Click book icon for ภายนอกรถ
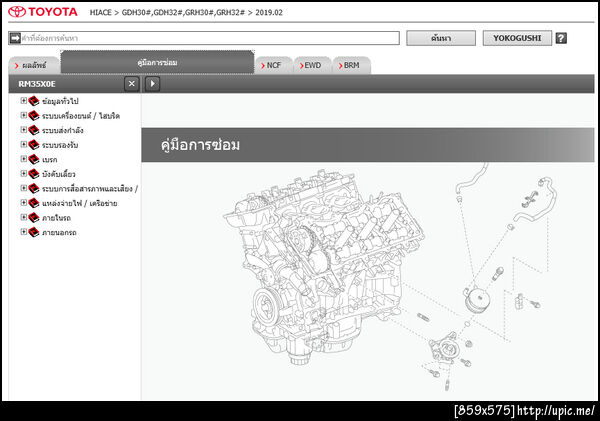The image size is (600, 421). (x=34, y=232)
